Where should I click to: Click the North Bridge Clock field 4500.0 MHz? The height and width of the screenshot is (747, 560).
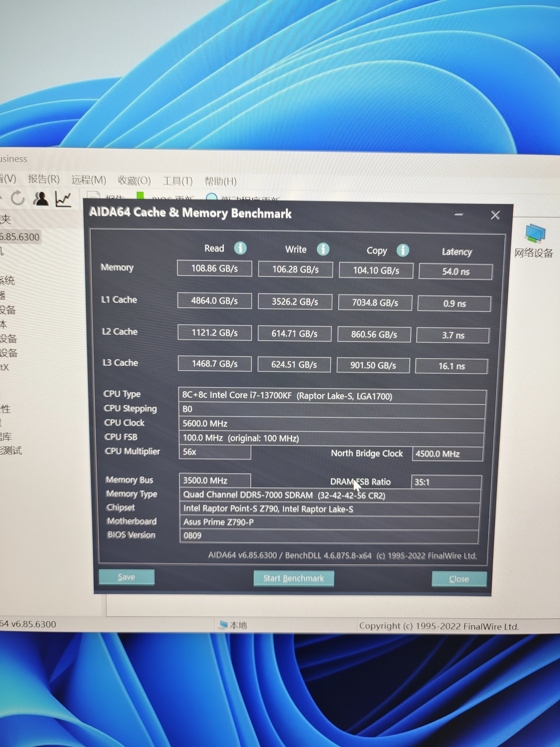(447, 454)
